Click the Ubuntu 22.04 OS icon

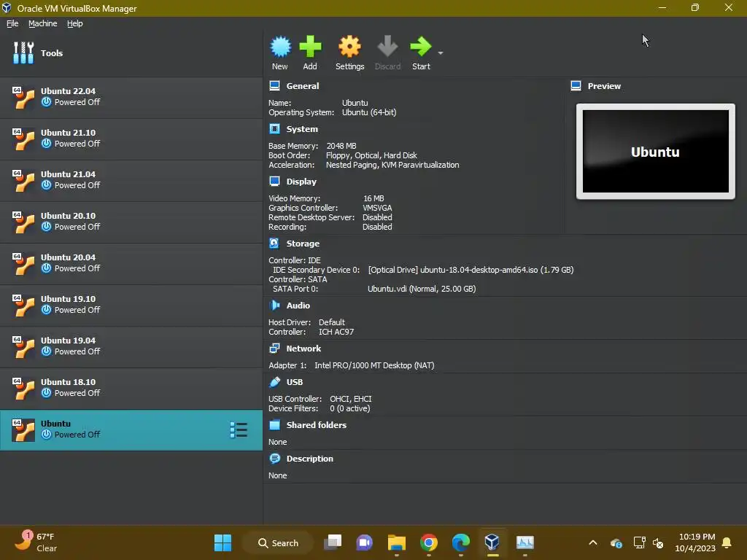coord(23,98)
